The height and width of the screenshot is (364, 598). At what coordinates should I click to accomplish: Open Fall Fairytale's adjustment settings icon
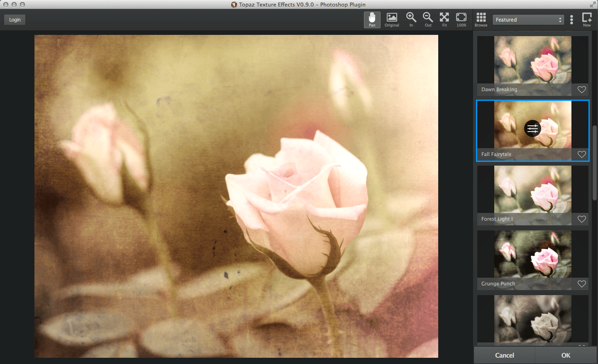click(x=532, y=129)
